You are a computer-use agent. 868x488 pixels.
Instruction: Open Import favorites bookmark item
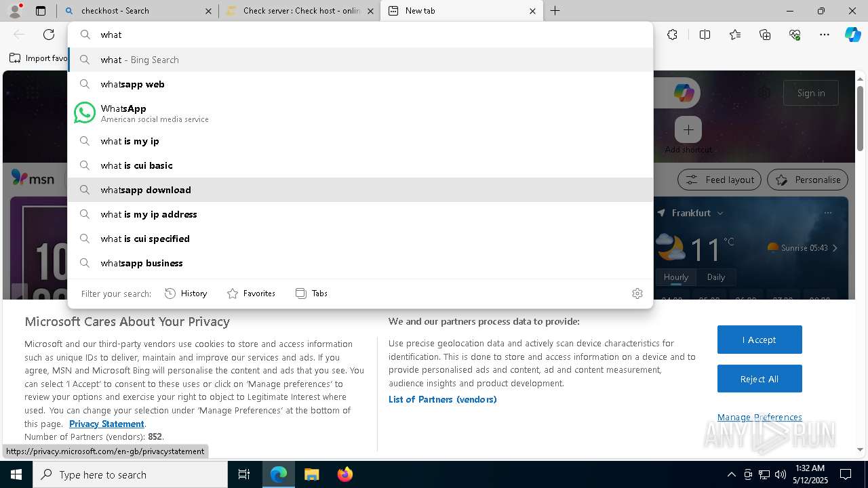tap(39, 58)
